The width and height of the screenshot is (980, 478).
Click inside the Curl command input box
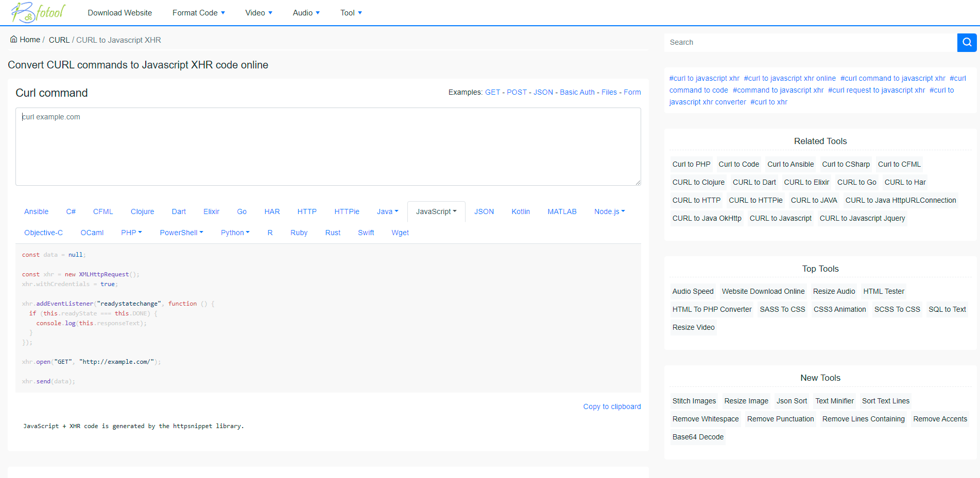coord(328,147)
